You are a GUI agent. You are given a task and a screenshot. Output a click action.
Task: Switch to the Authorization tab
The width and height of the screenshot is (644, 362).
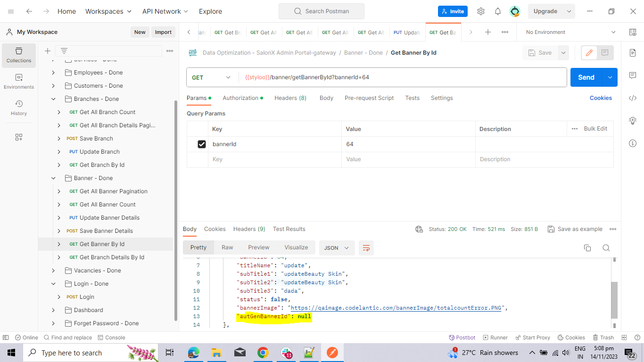tap(242, 98)
